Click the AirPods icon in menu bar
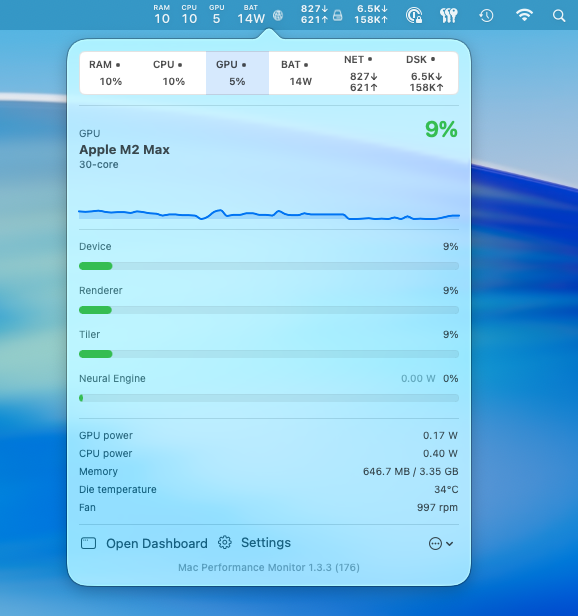Viewport: 578px width, 616px height. point(448,16)
